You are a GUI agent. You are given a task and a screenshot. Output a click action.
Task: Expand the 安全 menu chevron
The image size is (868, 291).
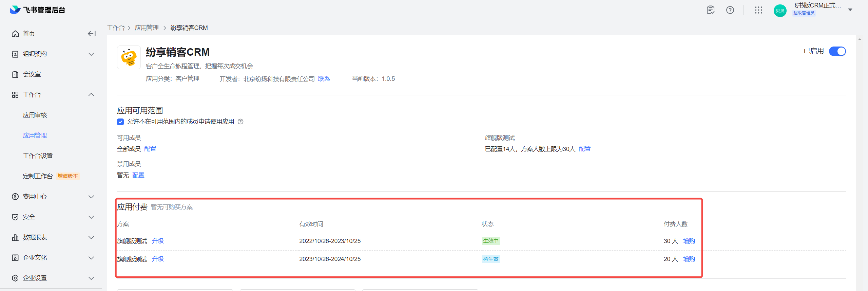(x=91, y=217)
